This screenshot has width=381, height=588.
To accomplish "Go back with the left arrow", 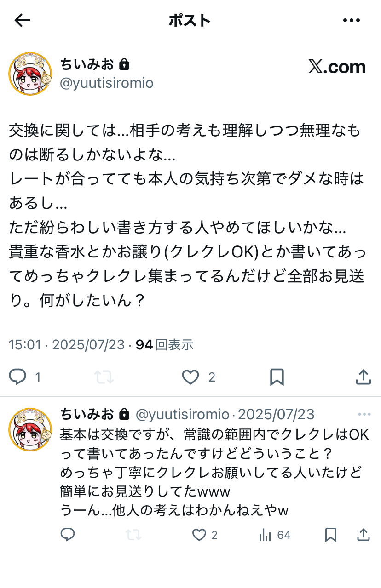I will click(22, 20).
